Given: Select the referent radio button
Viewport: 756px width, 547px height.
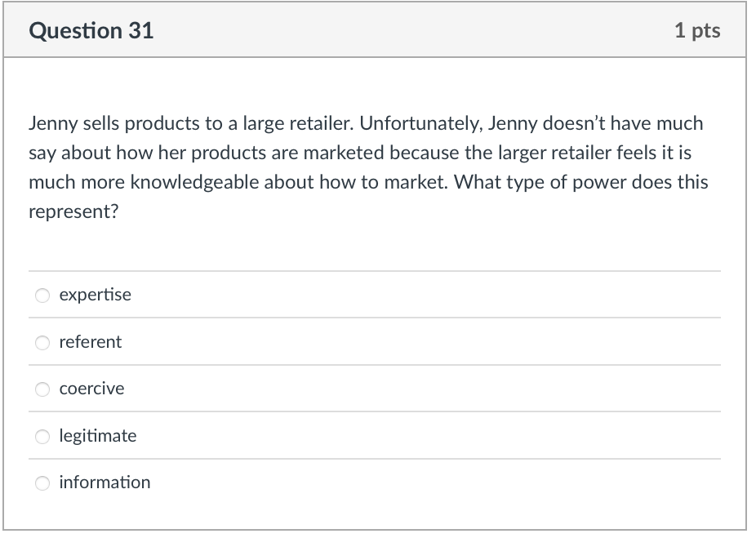Looking at the screenshot, I should coord(42,343).
